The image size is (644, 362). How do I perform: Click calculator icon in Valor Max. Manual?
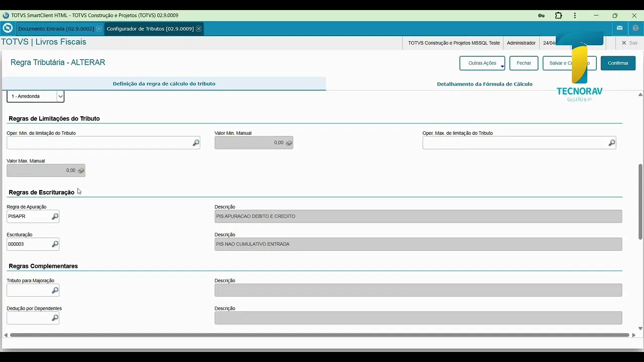tap(81, 170)
